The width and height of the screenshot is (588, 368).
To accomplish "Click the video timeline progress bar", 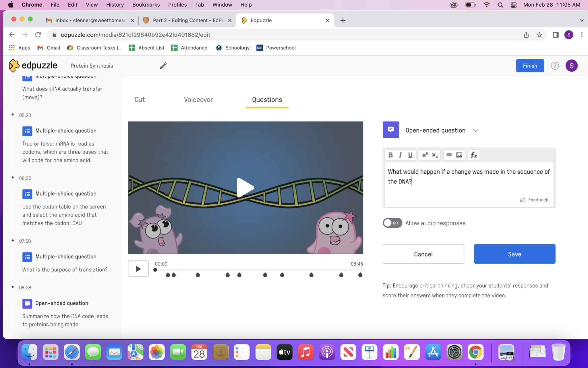I will pos(258,270).
